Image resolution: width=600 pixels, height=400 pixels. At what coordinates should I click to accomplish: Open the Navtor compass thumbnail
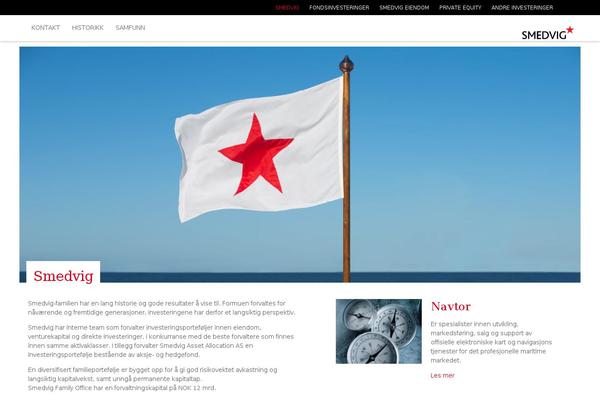[379, 331]
